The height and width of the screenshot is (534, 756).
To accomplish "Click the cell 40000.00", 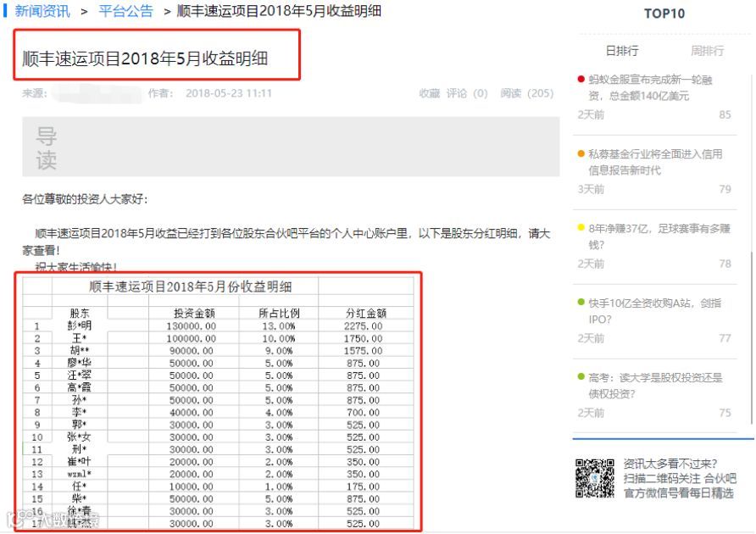I will click(x=192, y=413).
